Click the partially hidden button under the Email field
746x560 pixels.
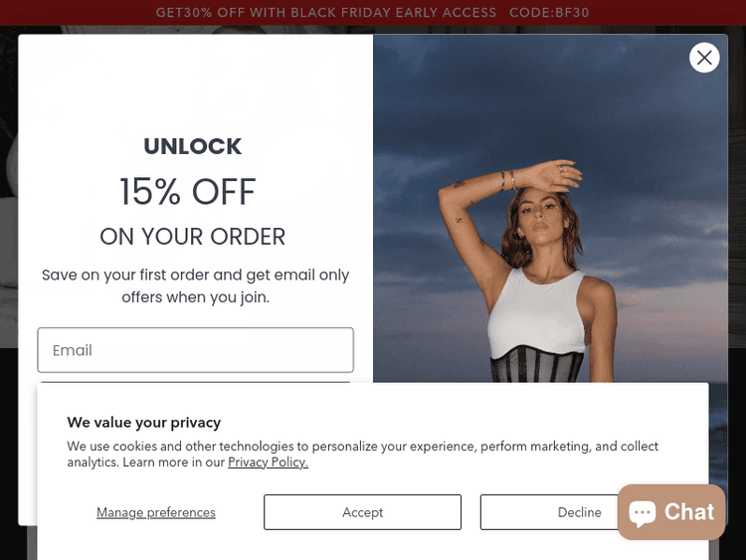196,382
